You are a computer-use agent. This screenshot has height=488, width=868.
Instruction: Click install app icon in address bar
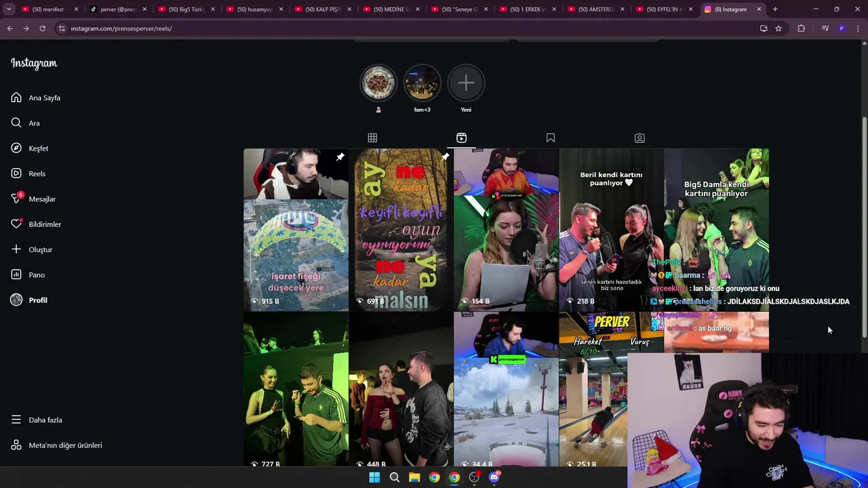(x=764, y=28)
